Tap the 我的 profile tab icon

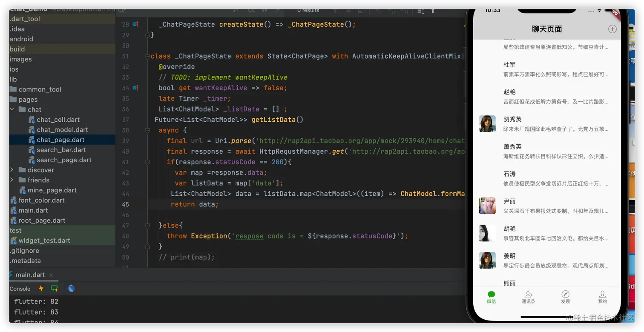602,294
